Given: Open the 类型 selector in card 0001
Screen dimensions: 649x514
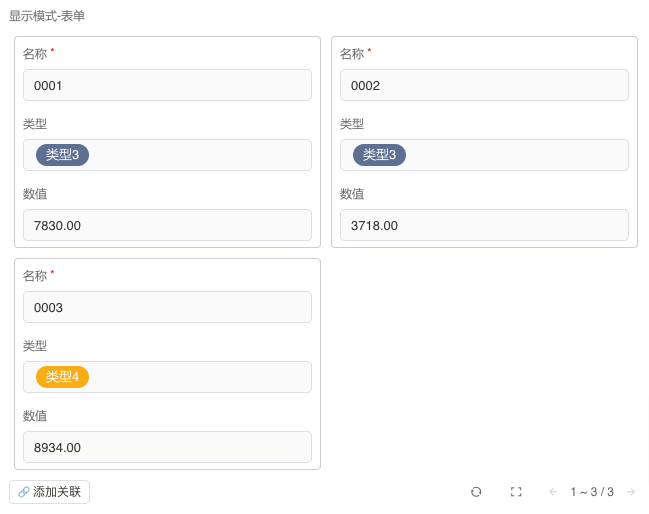Looking at the screenshot, I should (x=200, y=155).
